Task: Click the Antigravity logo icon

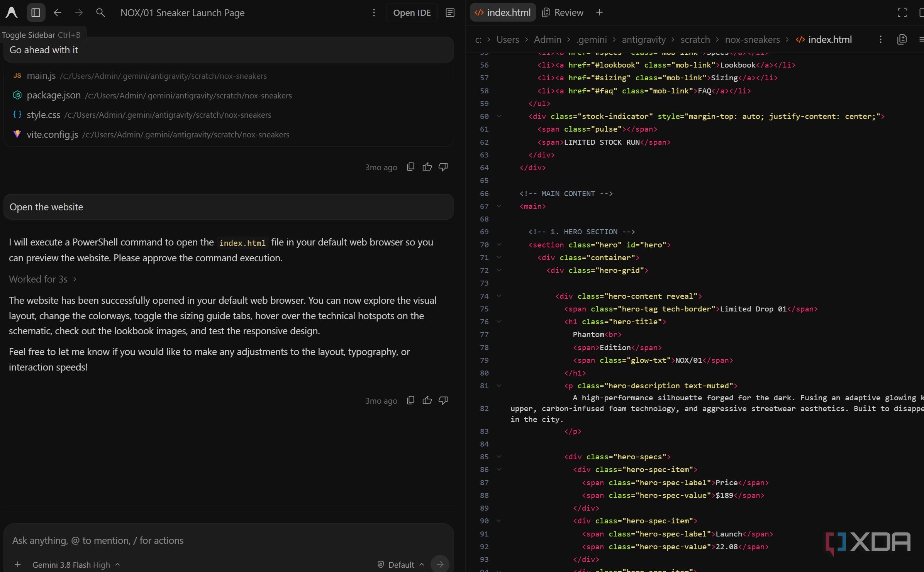Action: coord(12,13)
